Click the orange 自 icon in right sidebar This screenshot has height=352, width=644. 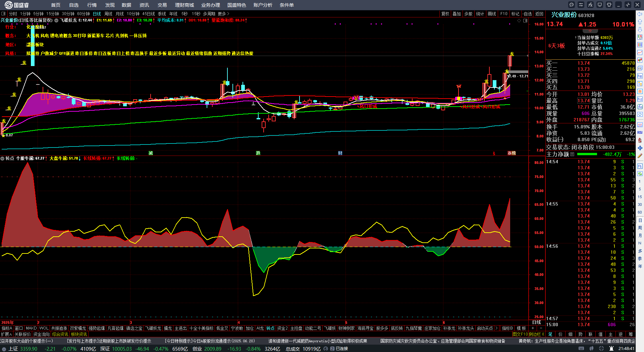(640, 92)
